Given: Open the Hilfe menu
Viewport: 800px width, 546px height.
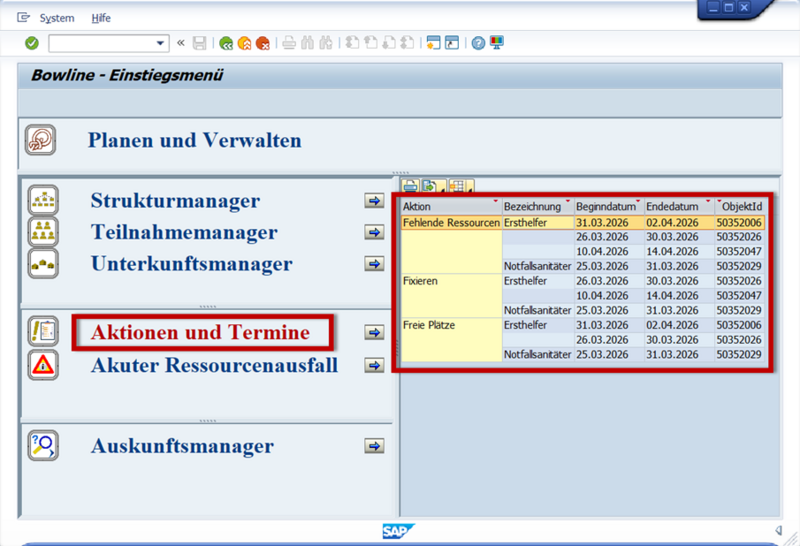Looking at the screenshot, I should [x=101, y=18].
